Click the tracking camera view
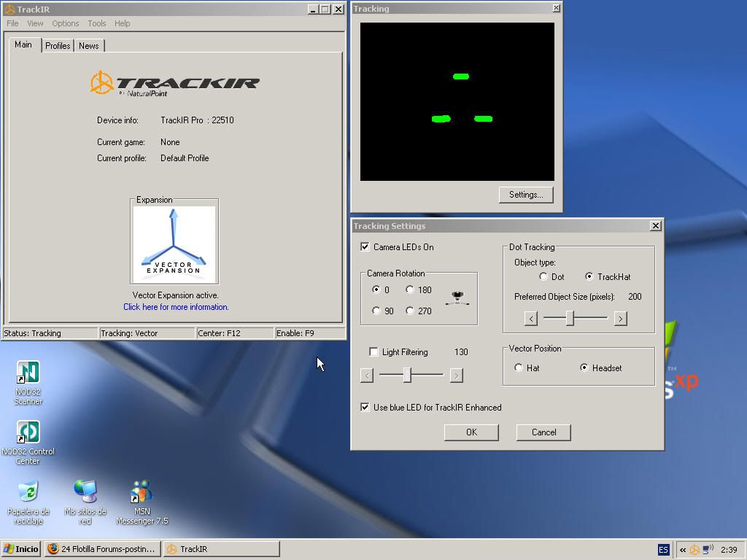 (457, 101)
